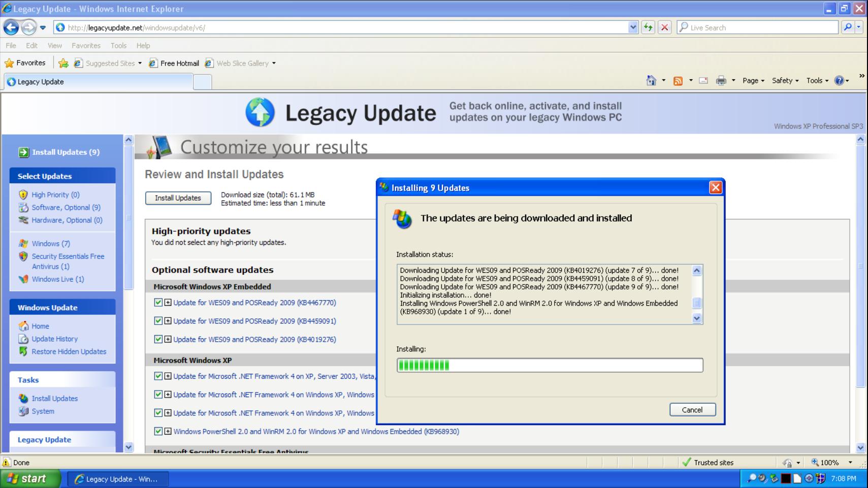Open the Tools menu in menu bar
This screenshot has width=868, height=488.
point(118,46)
